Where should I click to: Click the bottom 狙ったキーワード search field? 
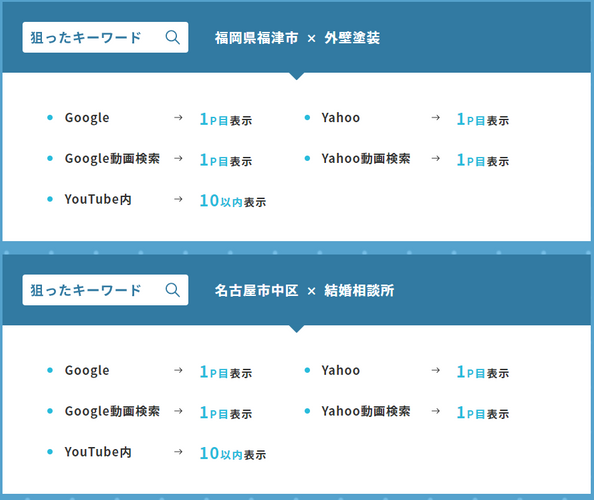(x=105, y=290)
